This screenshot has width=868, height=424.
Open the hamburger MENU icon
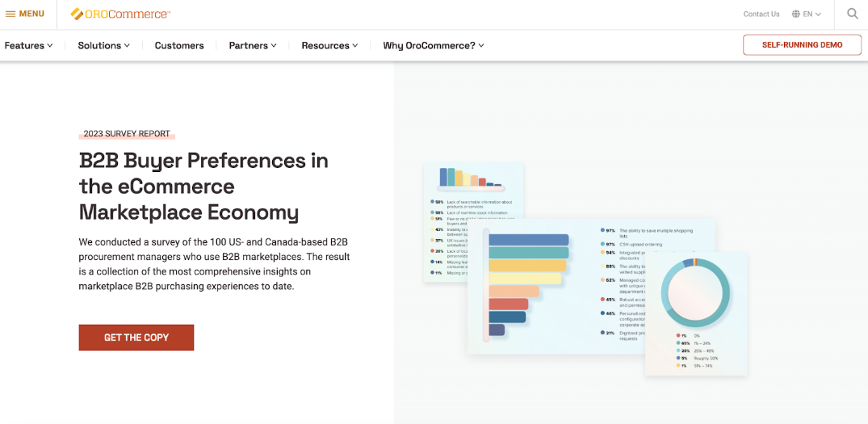(x=10, y=14)
